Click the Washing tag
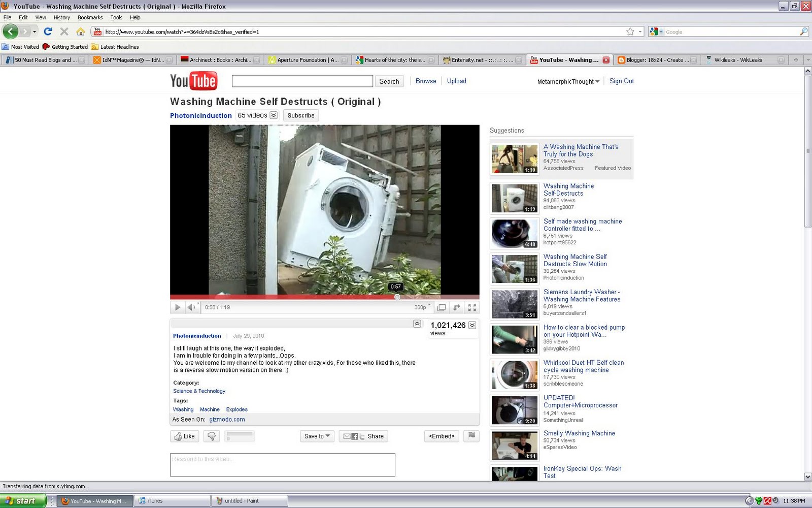Viewport: 812px width, 508px height. [x=183, y=409]
